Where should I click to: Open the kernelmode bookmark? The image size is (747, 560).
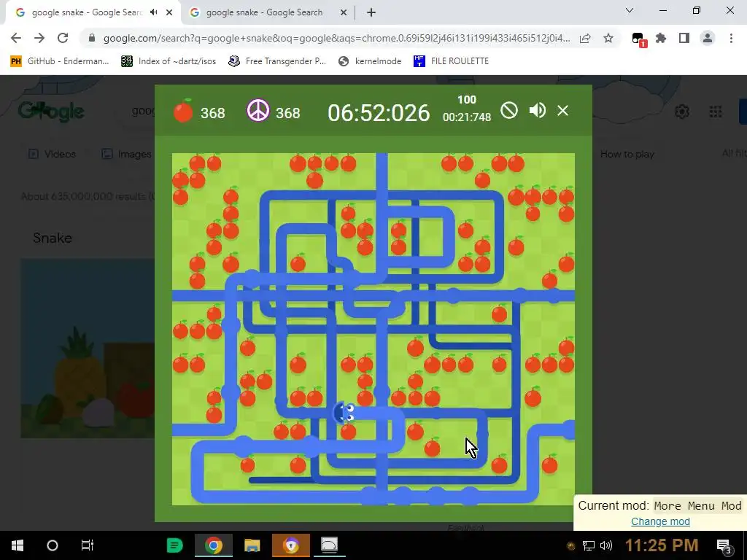370,61
